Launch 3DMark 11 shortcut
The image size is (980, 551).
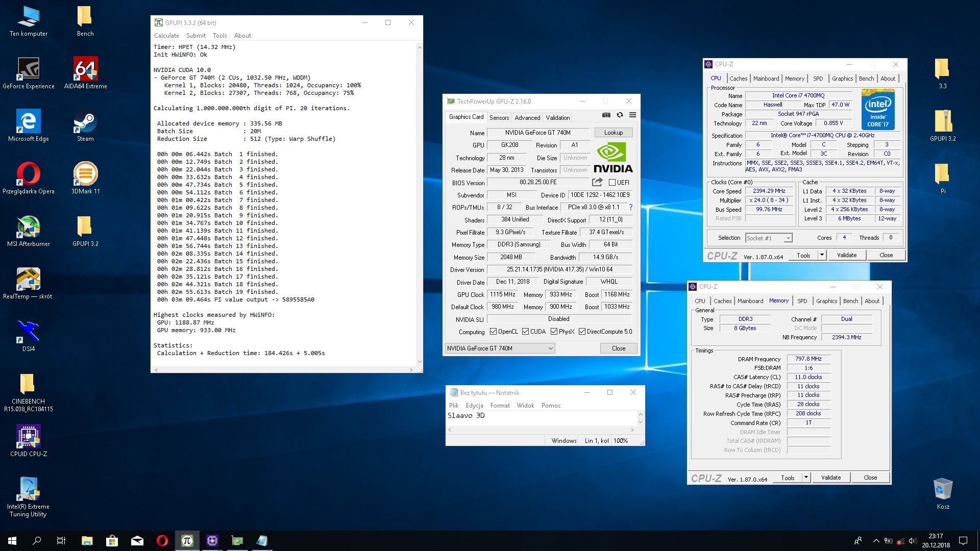pyautogui.click(x=85, y=179)
